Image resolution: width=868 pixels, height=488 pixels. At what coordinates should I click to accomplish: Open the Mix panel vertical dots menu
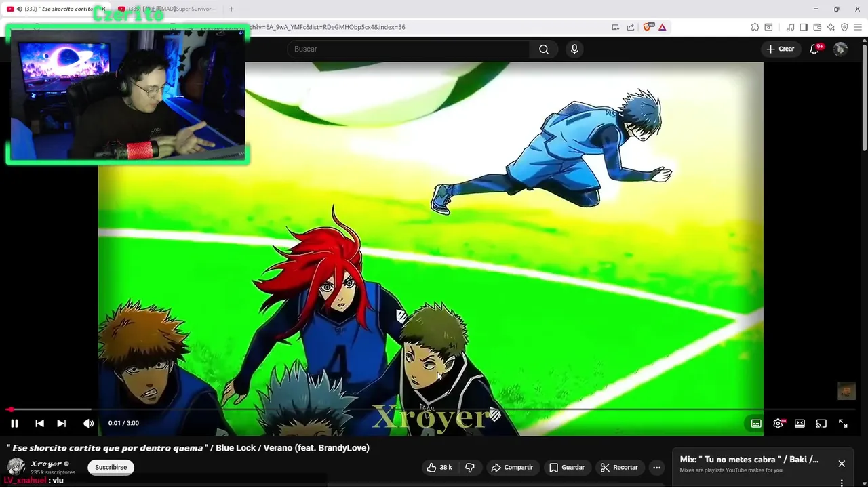tap(842, 483)
